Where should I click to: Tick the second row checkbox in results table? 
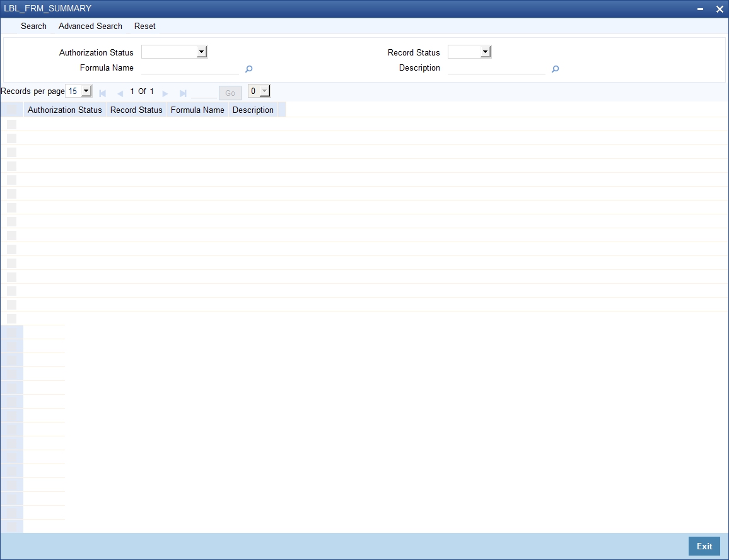11,138
